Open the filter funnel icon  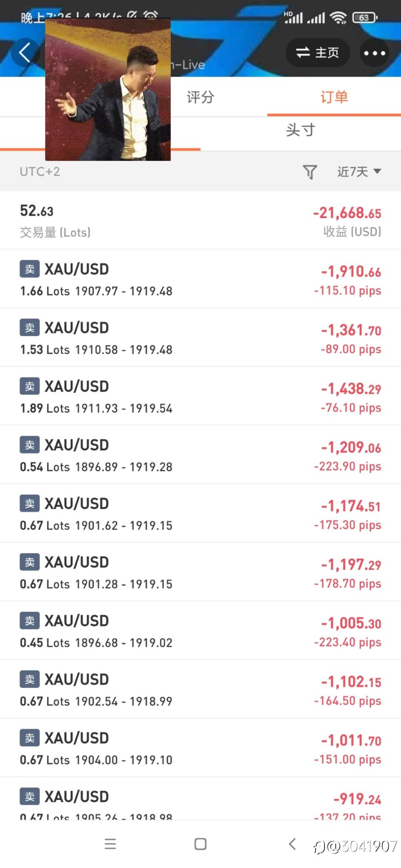310,172
